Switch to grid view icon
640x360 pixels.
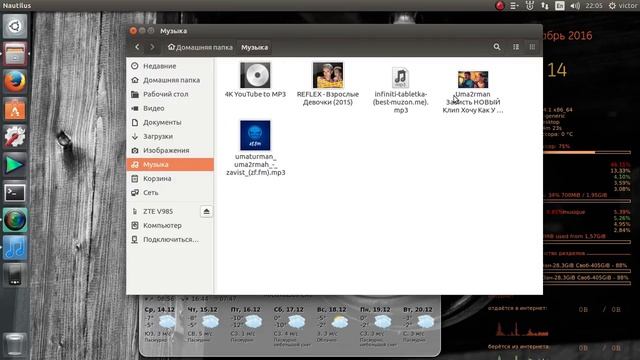532,47
